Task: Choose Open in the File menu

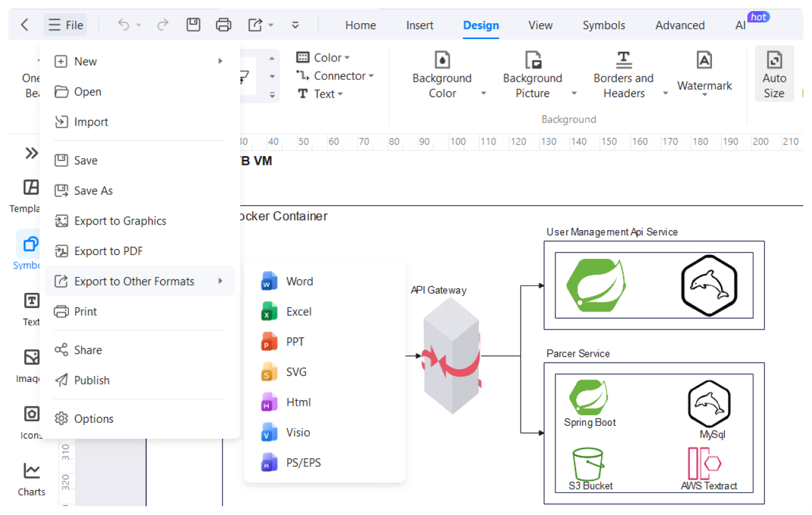Action: tap(140, 92)
